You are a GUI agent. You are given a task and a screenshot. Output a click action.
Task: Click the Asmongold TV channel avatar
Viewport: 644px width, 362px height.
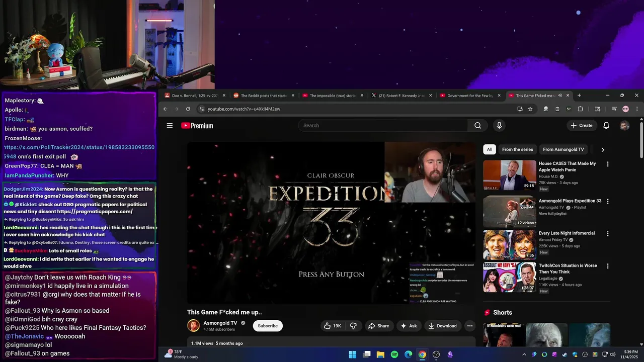[x=193, y=326]
